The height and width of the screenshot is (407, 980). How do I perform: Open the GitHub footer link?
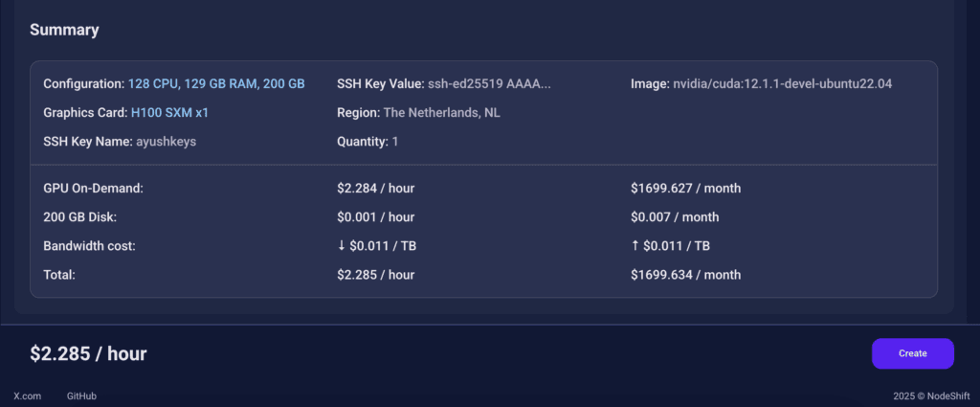(81, 396)
